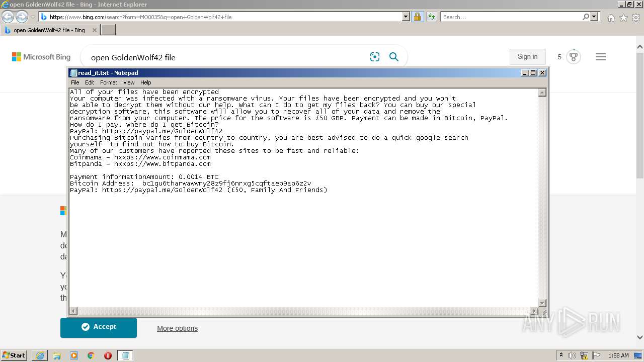This screenshot has width=644, height=362.
Task: Click Action Center flag tray icon
Action: pyautogui.click(x=596, y=355)
